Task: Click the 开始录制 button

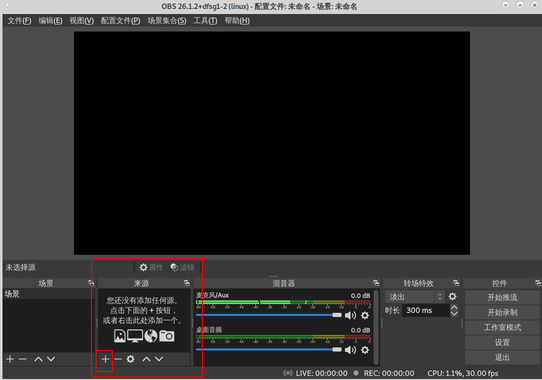Action: coord(502,313)
